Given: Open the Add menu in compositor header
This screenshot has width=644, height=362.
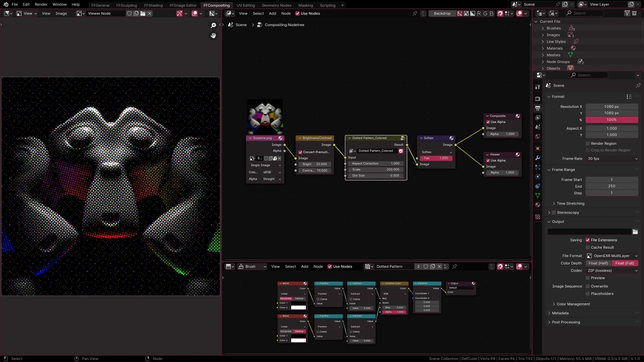Looking at the screenshot, I should 272,13.
